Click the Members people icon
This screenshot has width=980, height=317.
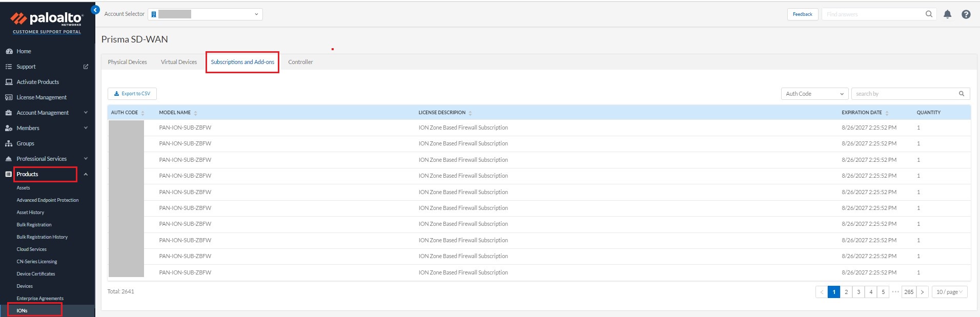tap(9, 128)
